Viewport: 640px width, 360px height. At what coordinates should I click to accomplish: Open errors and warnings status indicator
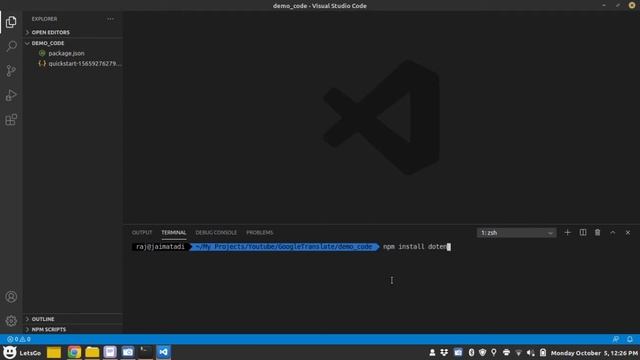click(19, 339)
